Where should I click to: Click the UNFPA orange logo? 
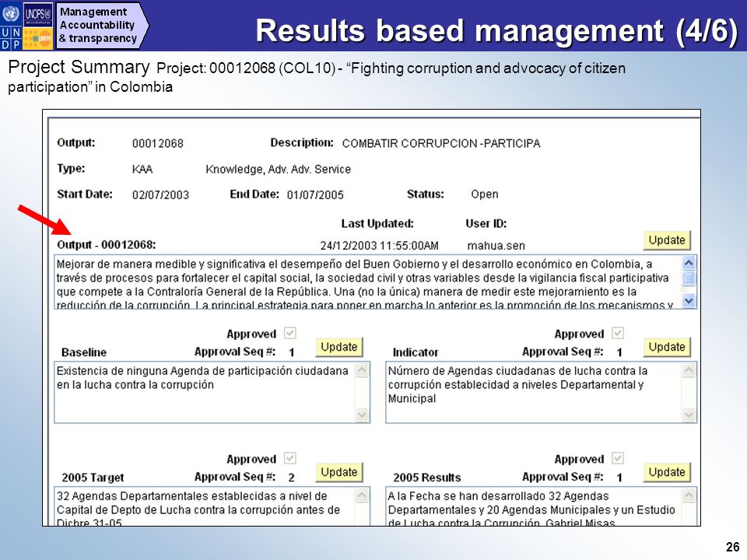pyautogui.click(x=38, y=39)
